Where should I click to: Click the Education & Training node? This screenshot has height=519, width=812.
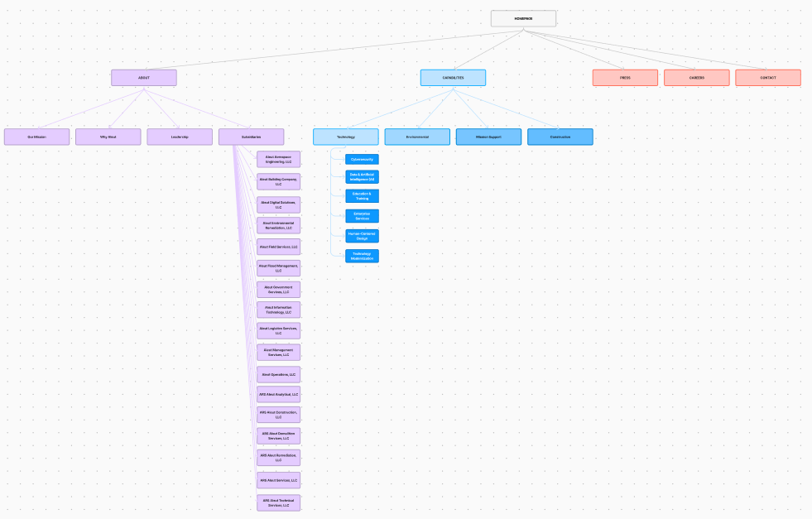[362, 196]
